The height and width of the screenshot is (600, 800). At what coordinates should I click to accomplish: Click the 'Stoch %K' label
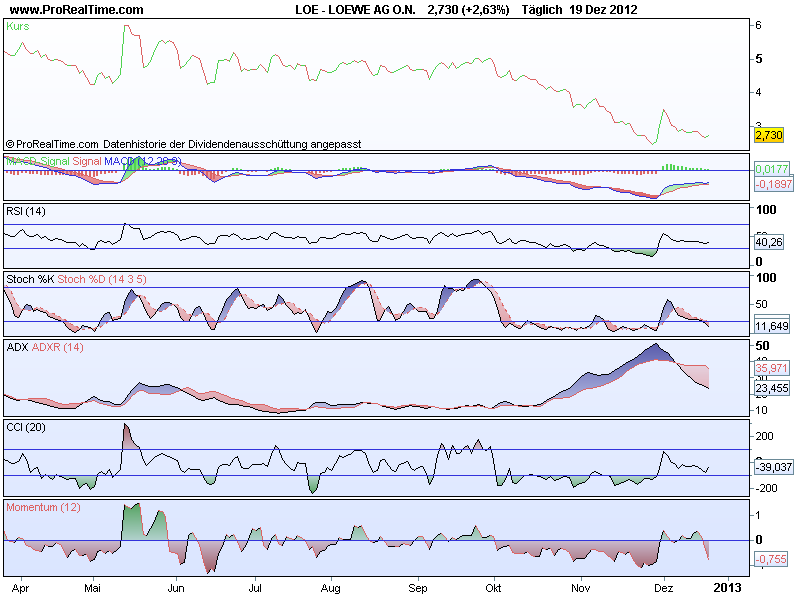click(30, 279)
